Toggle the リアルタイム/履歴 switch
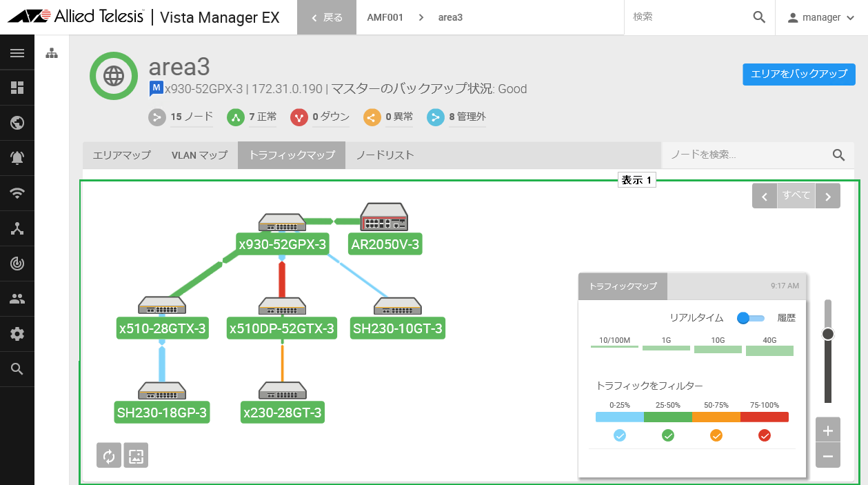The image size is (868, 485). click(x=751, y=318)
